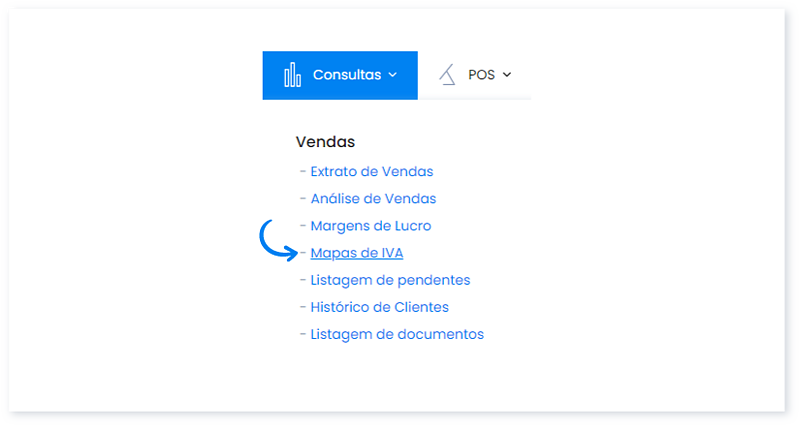The height and width of the screenshot is (426, 800).
Task: Open Histórico de Clientes
Action: coord(379,307)
